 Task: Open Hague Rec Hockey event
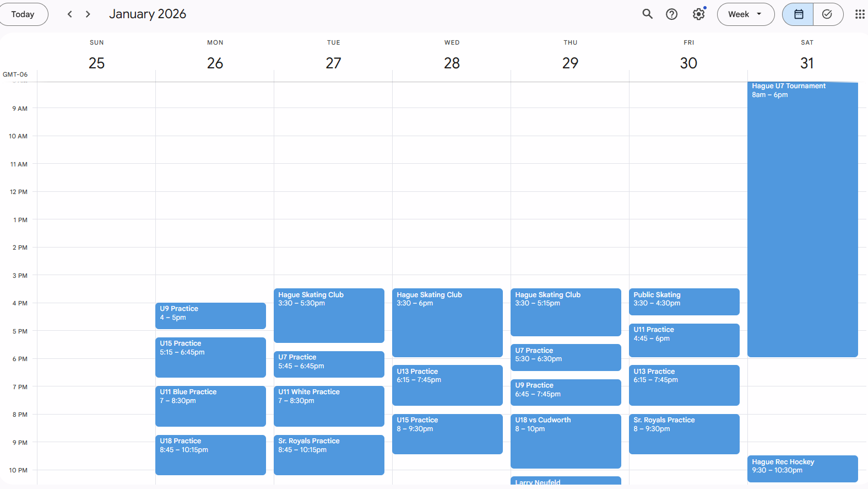[802, 468]
